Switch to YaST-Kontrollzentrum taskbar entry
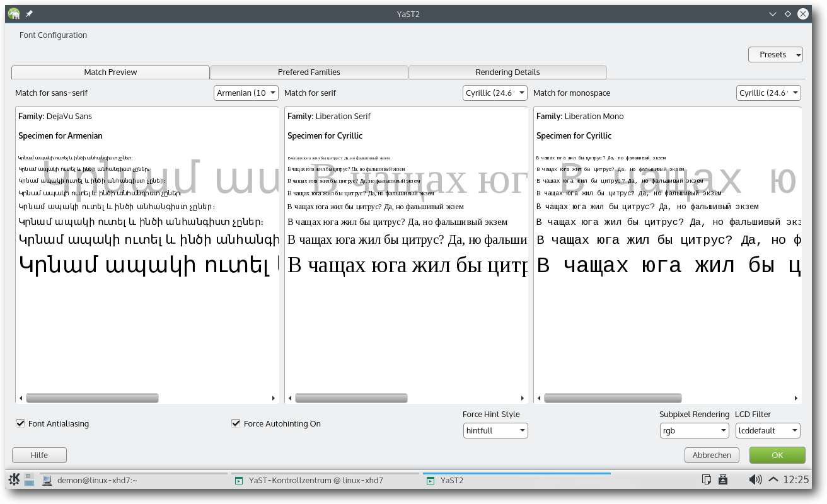This screenshot has height=504, width=827. (x=325, y=480)
